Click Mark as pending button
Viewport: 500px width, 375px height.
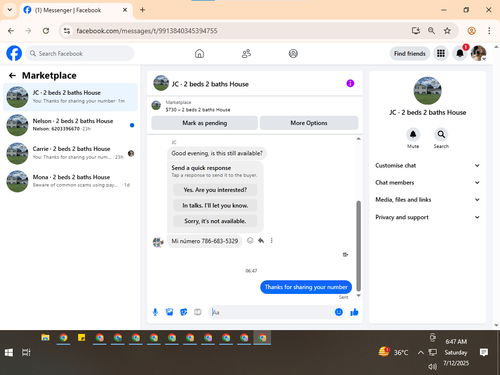point(204,123)
